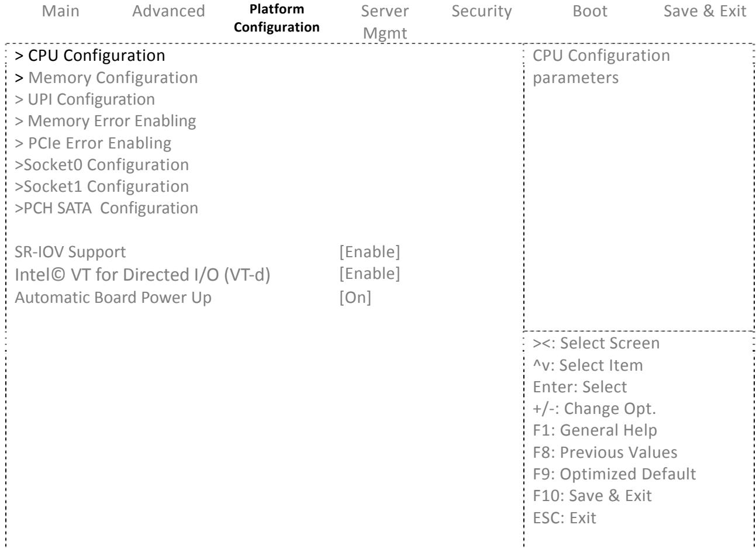Viewport: 756px width, 549px height.
Task: Toggle SR-IOV Support Enable value
Action: [x=370, y=252]
